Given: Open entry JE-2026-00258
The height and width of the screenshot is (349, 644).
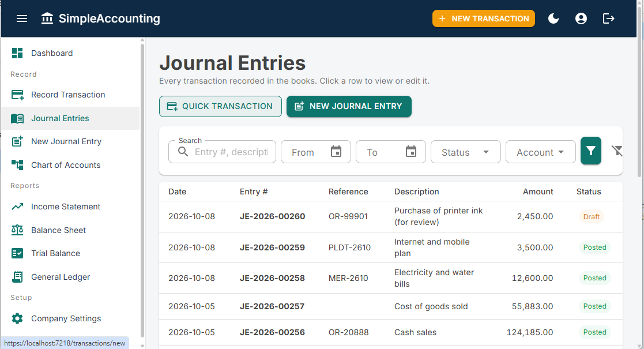Looking at the screenshot, I should (272, 278).
